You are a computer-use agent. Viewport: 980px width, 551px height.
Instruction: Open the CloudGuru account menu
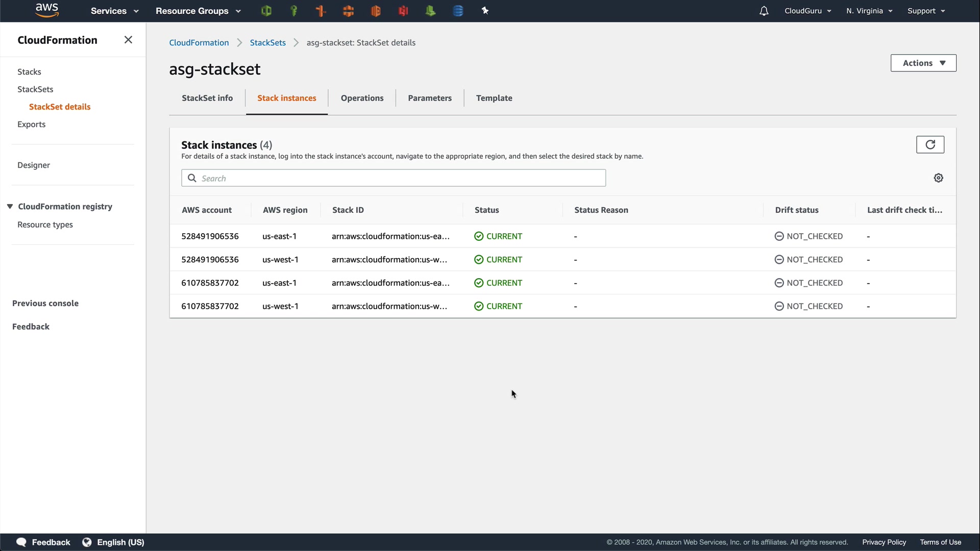click(807, 11)
